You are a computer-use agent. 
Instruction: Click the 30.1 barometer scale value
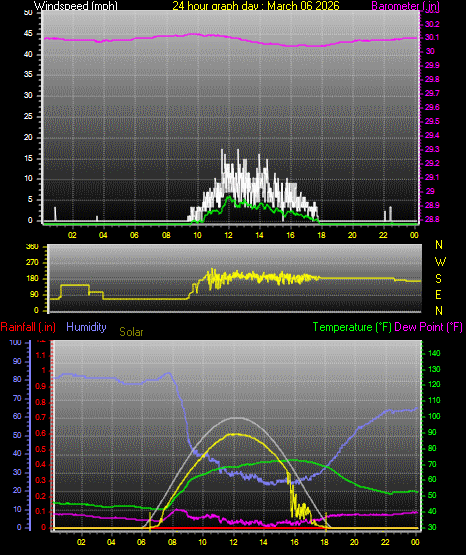click(432, 38)
